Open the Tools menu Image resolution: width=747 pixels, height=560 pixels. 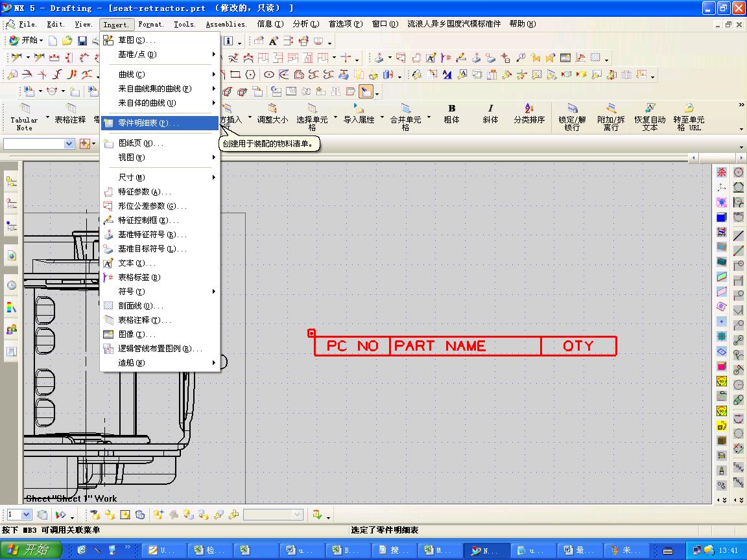pos(184,24)
